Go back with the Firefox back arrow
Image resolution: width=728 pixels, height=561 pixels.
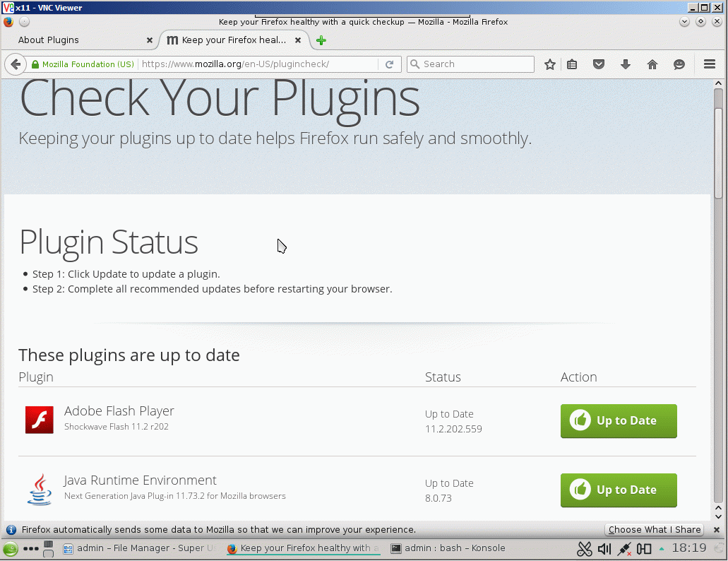tap(16, 64)
